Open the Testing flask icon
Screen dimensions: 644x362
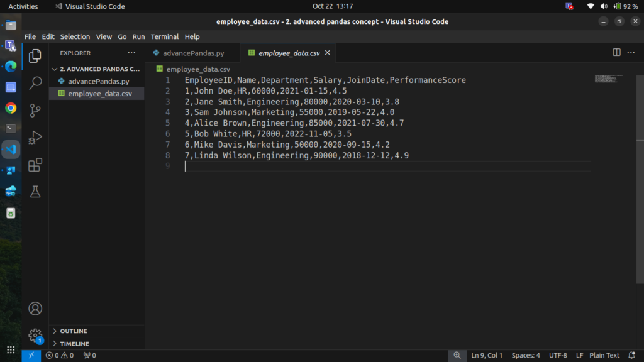(x=35, y=192)
